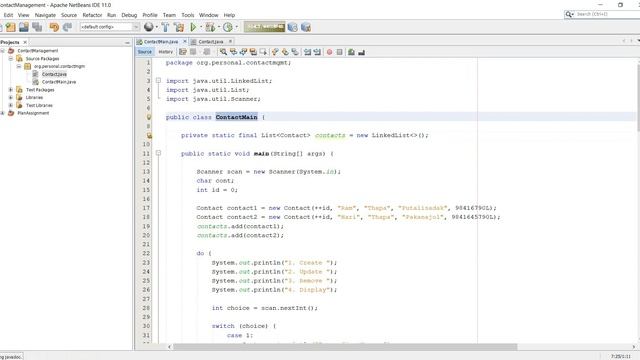Switch editor to History view
This screenshot has width=640, height=360.
[x=165, y=52]
